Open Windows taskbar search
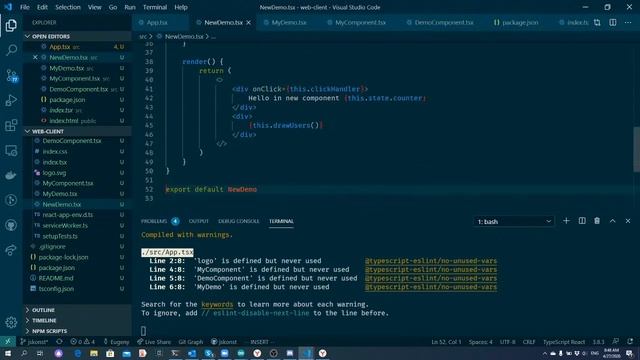 [x=24, y=353]
